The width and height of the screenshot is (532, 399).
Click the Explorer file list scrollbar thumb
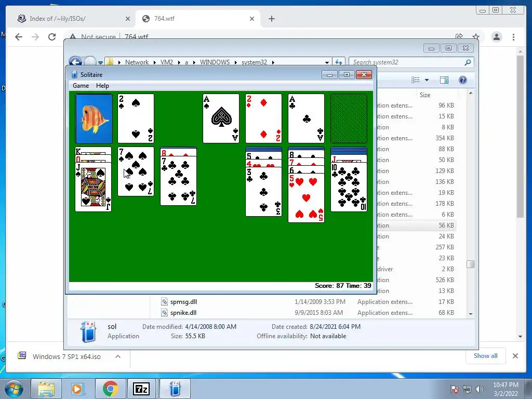pyautogui.click(x=471, y=264)
